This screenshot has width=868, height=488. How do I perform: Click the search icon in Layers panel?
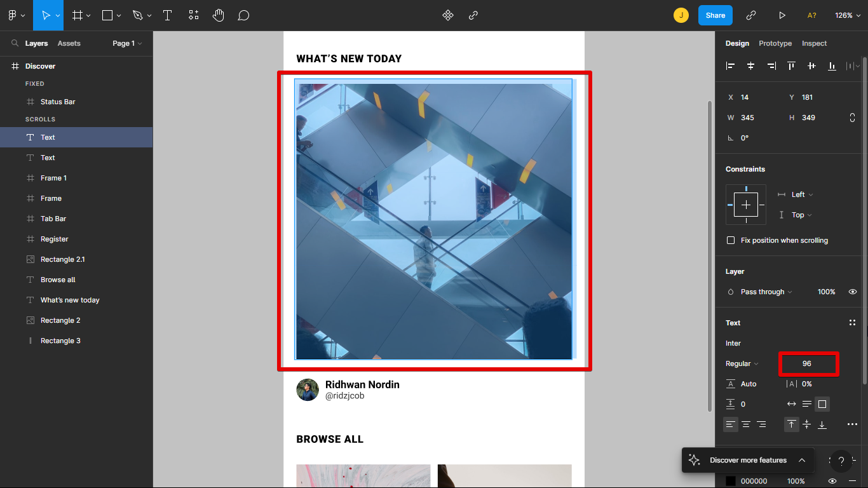[15, 43]
